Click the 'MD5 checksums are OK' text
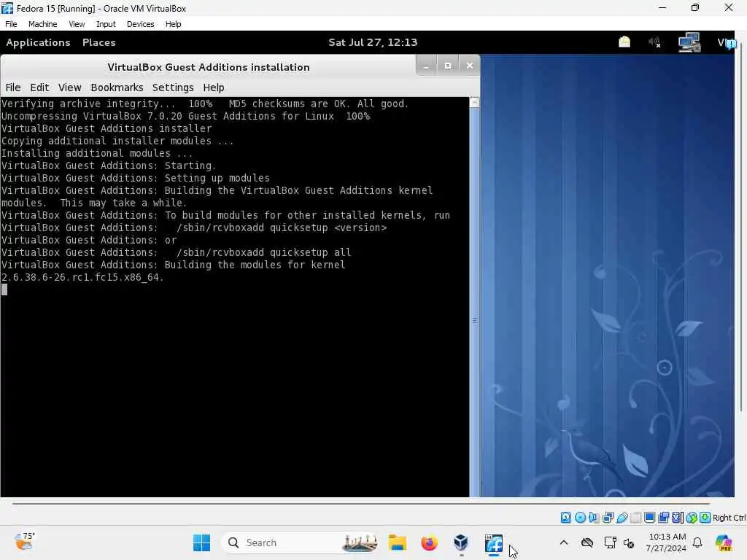The image size is (747, 560). click(x=289, y=104)
